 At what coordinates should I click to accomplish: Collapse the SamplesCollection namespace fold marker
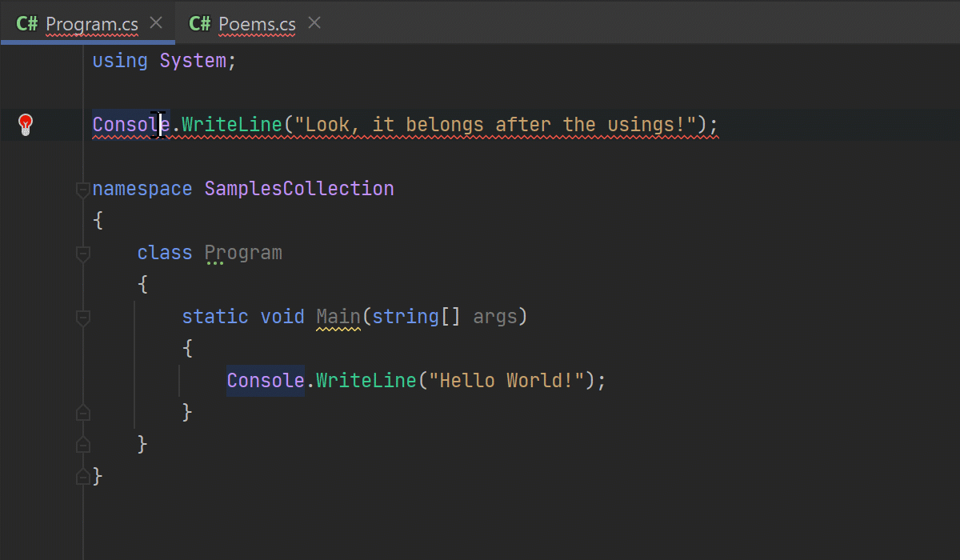[82, 190]
